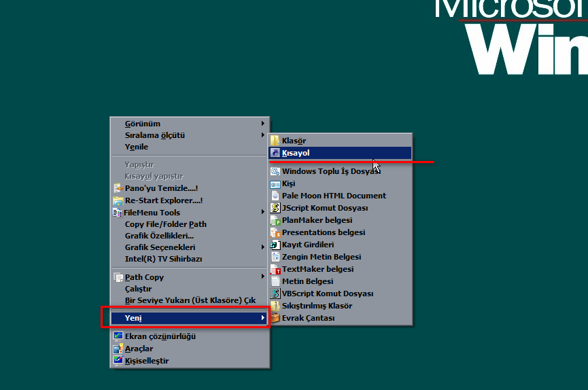Click the Re-Start Explorer....! label

click(164, 200)
